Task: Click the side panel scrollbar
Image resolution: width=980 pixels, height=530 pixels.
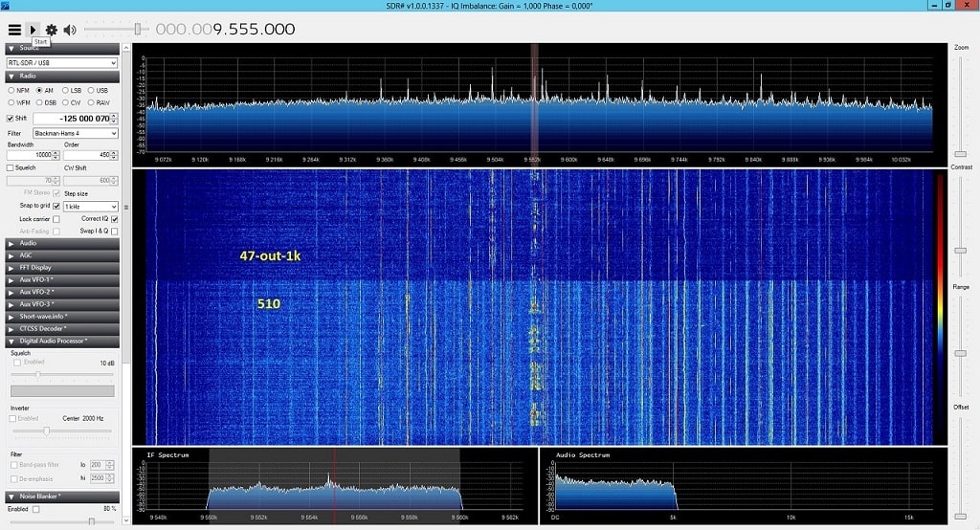Action: point(125,207)
